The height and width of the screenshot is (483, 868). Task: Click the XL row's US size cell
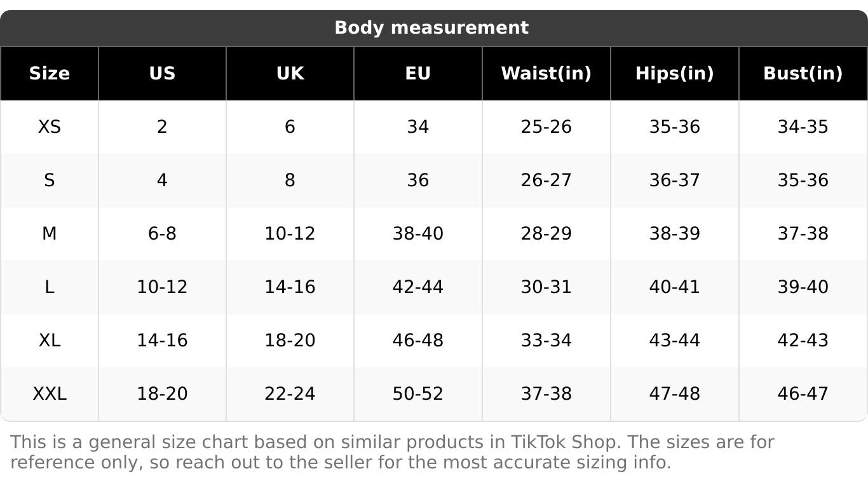tap(162, 341)
